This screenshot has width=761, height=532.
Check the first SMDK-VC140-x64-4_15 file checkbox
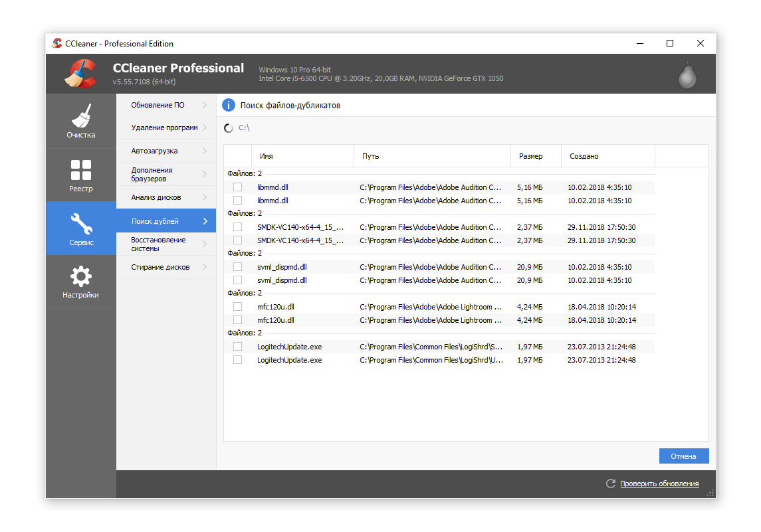click(x=237, y=227)
